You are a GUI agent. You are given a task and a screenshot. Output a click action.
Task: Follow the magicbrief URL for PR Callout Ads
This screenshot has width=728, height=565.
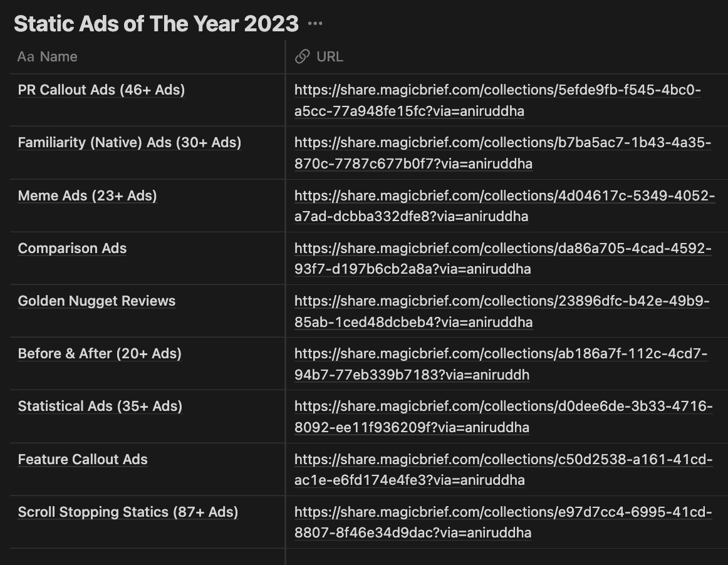(497, 100)
